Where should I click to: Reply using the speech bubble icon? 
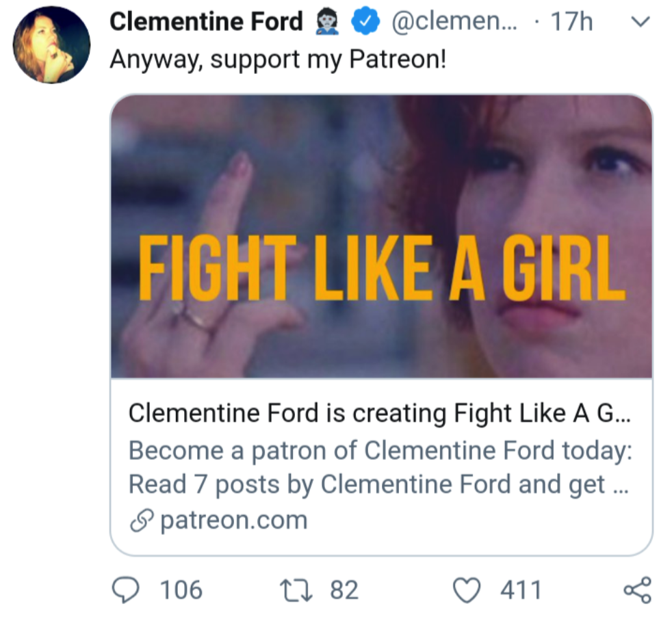click(x=126, y=590)
